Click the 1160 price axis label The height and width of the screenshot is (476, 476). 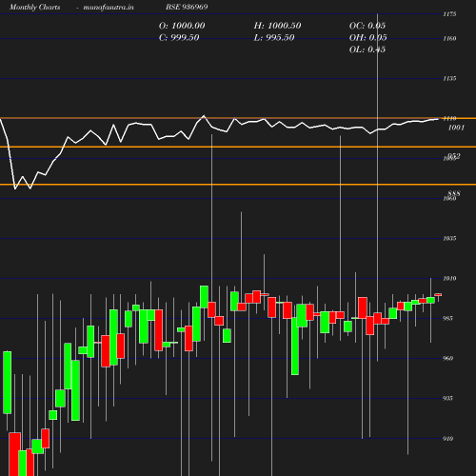coord(449,38)
